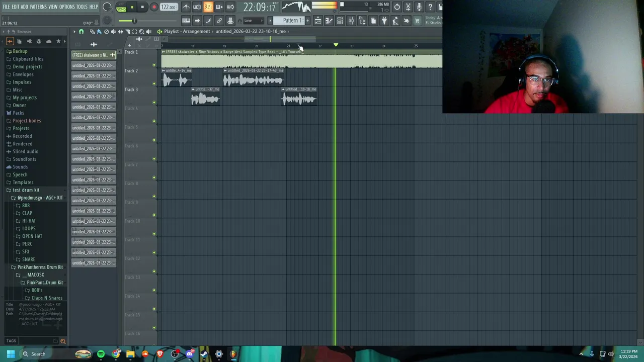Toggle mute switch on Track 3
The image size is (644, 362).
[x=154, y=103]
